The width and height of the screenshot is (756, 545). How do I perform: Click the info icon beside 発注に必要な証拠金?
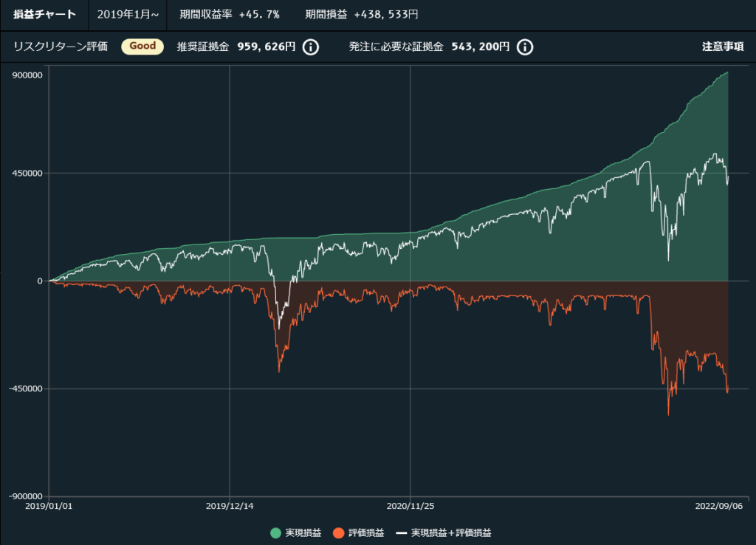pyautogui.click(x=524, y=47)
